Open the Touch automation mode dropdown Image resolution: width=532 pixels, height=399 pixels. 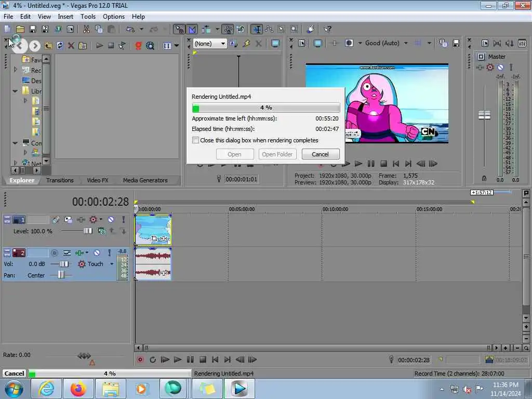pyautogui.click(x=112, y=263)
